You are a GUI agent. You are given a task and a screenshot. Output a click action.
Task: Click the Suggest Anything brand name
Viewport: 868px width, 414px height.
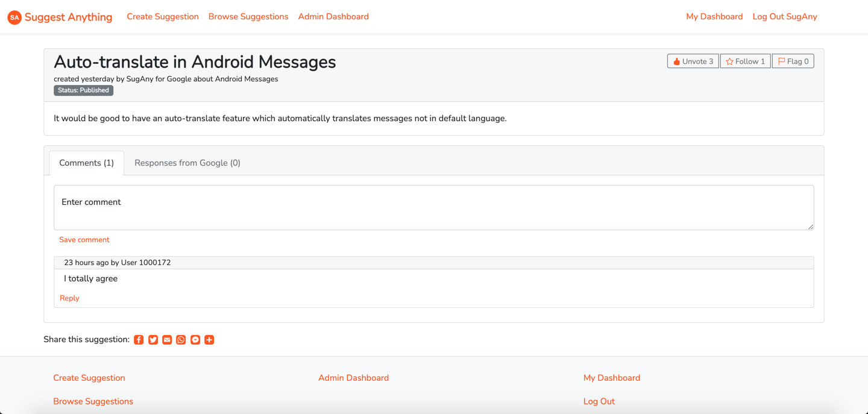point(68,17)
